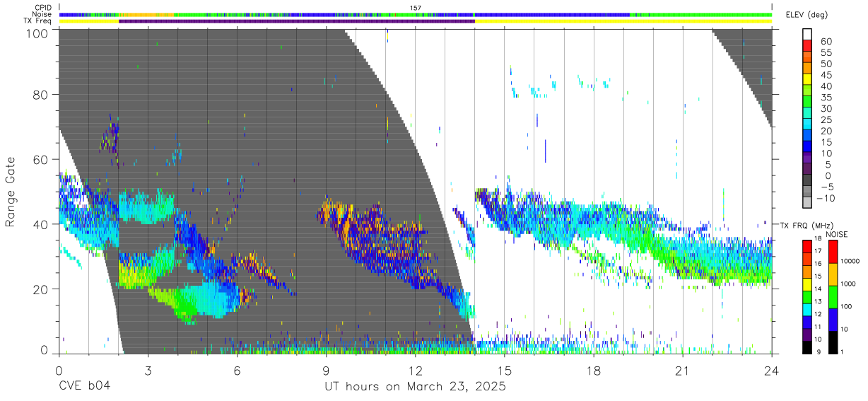Pick the blue 10–100 segment on NOISE colorbar
Screen dimensions: 868x401
coord(833,319)
